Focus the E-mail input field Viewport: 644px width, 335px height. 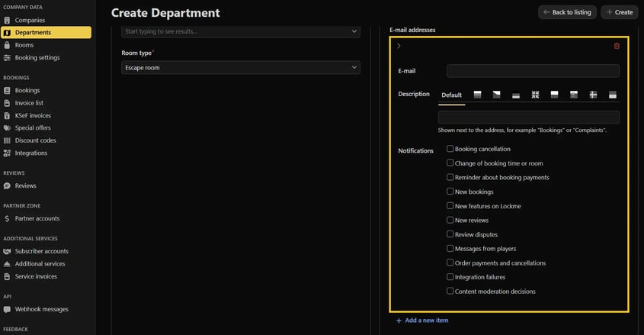[x=533, y=71]
